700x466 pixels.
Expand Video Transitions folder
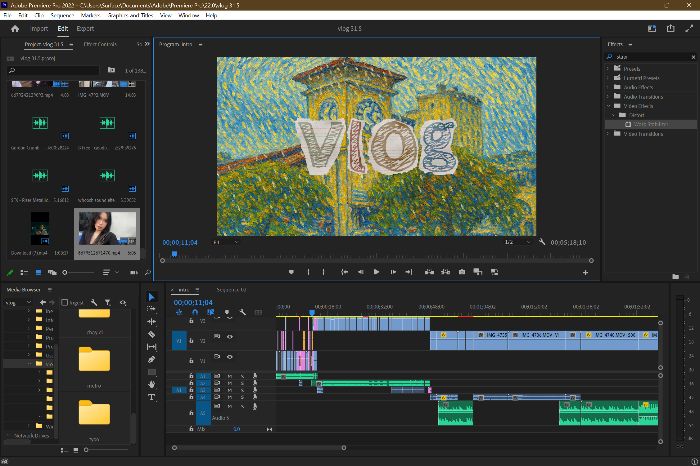tap(608, 133)
